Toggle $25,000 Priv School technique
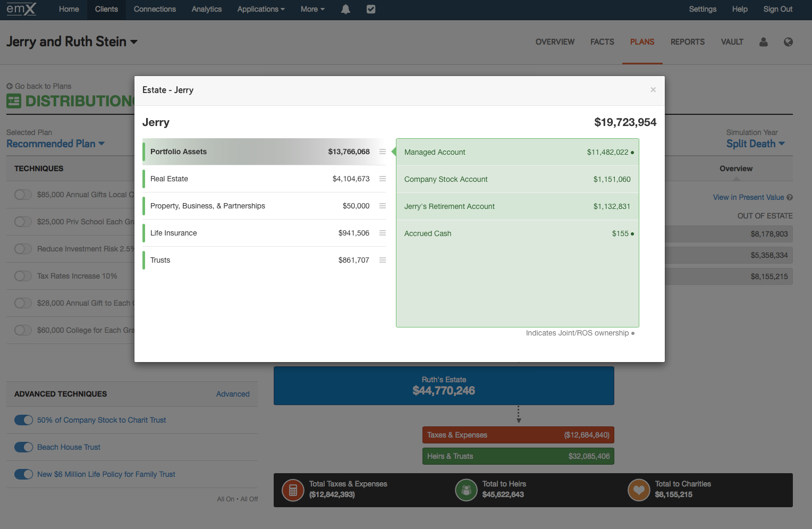This screenshot has height=529, width=812. tap(23, 222)
